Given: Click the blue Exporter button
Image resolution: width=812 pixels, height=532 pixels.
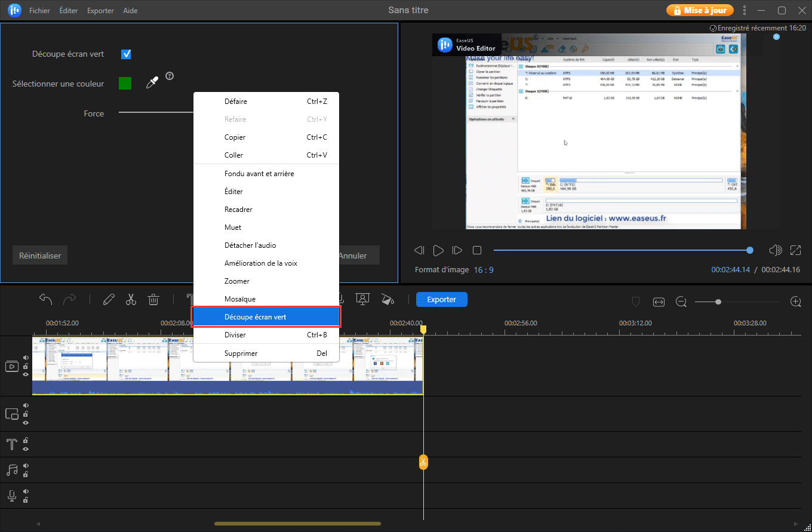Looking at the screenshot, I should tap(441, 300).
